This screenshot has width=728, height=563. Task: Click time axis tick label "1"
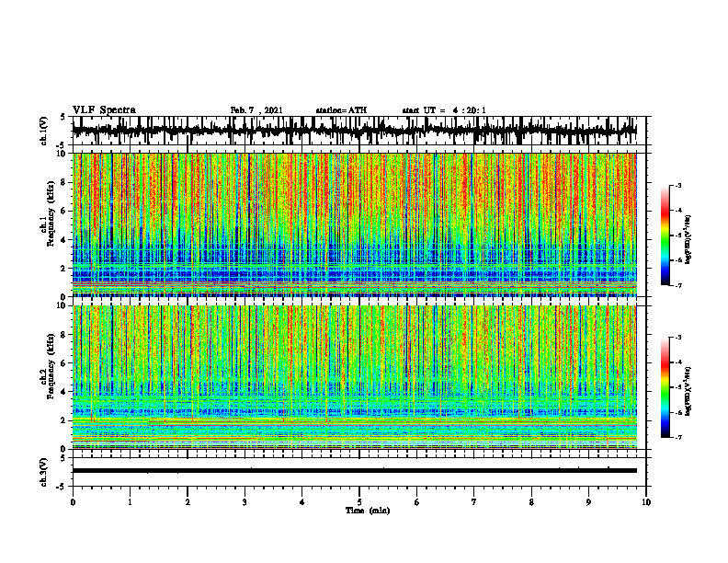[x=130, y=502]
